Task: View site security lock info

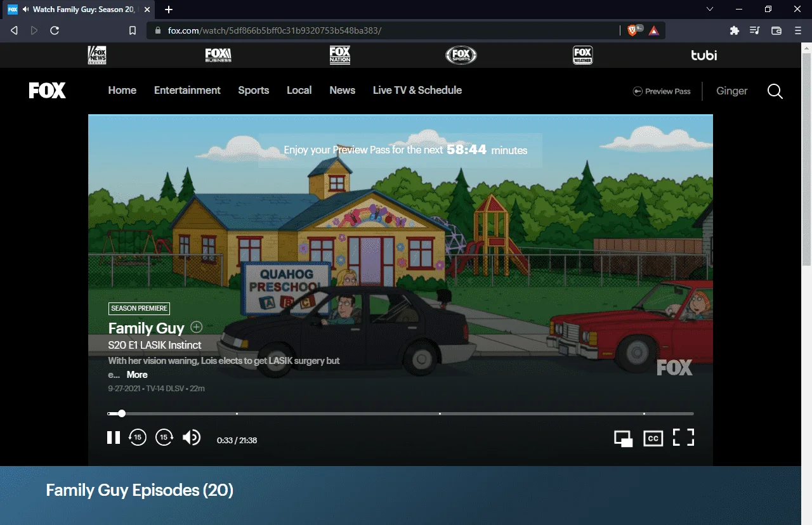Action: coord(159,30)
